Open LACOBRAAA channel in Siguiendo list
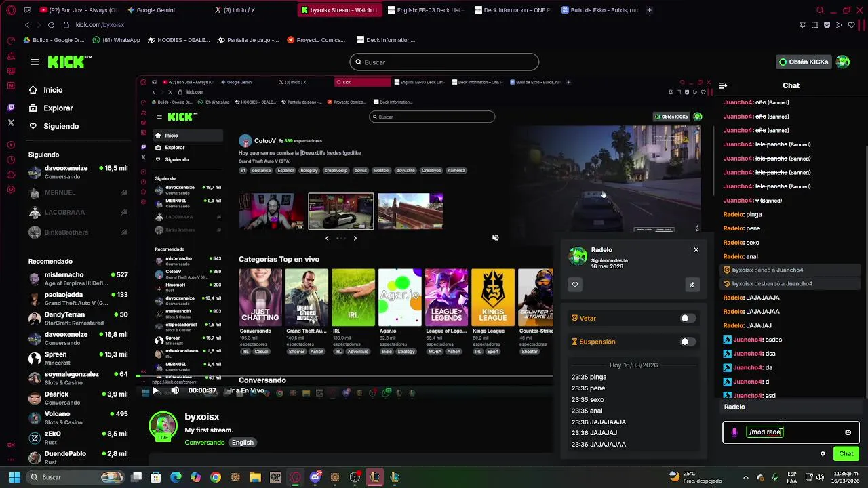868x488 pixels. tap(78, 212)
